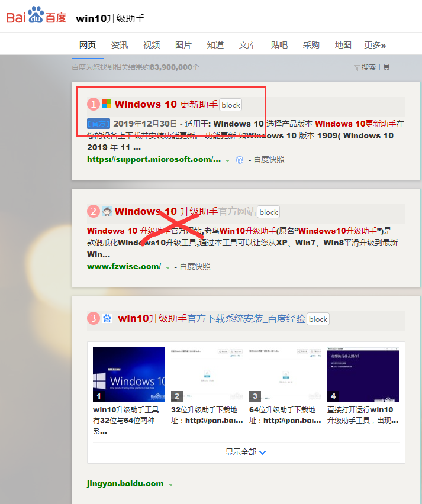
Task: Open the www.fzwise.com link
Action: tap(124, 266)
